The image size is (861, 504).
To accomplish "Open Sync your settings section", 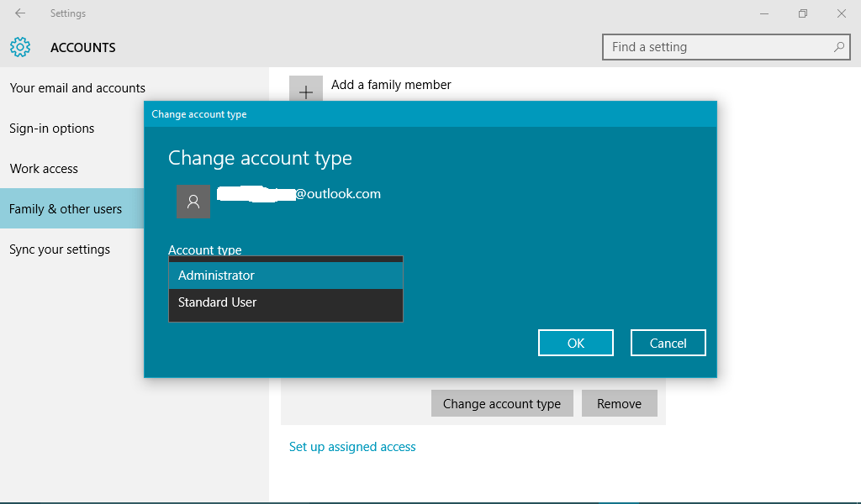I will [60, 249].
